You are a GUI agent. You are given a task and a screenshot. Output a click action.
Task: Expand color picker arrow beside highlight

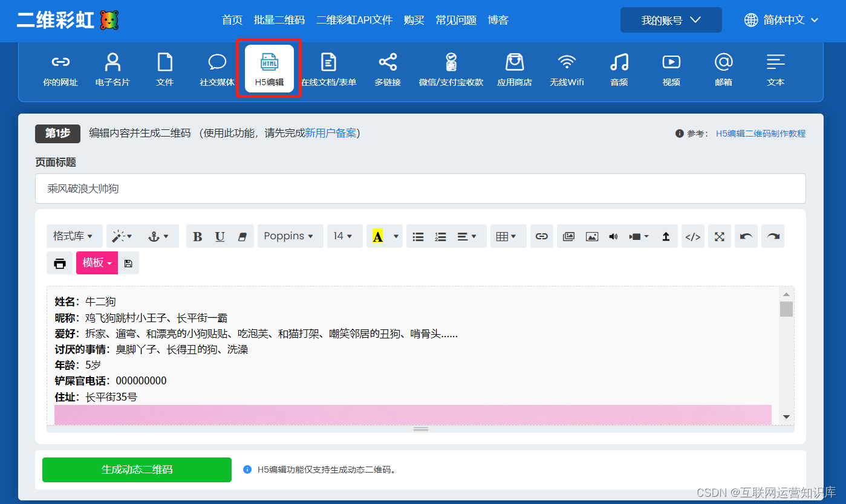(x=396, y=236)
